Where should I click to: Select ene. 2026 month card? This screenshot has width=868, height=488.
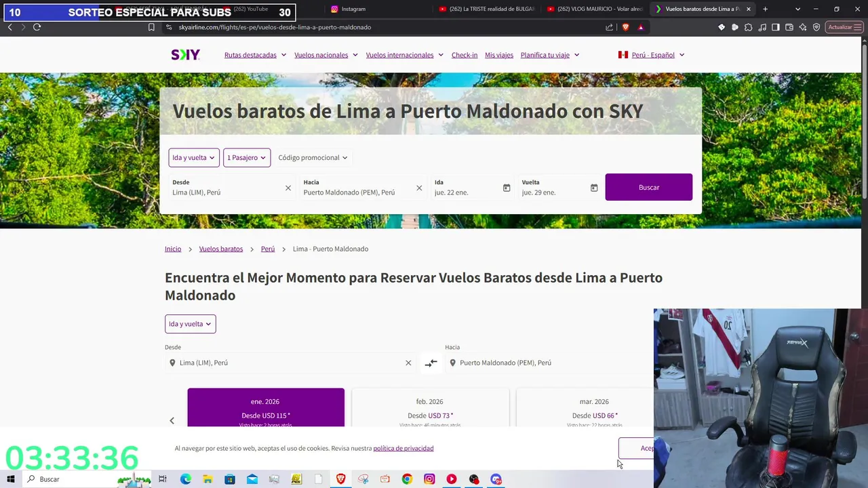(x=266, y=407)
